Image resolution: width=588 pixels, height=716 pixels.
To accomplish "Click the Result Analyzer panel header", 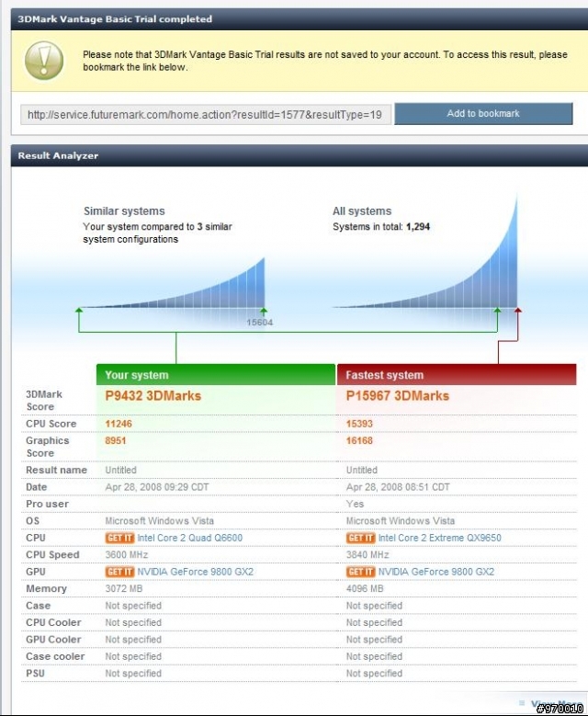I will pyautogui.click(x=299, y=155).
